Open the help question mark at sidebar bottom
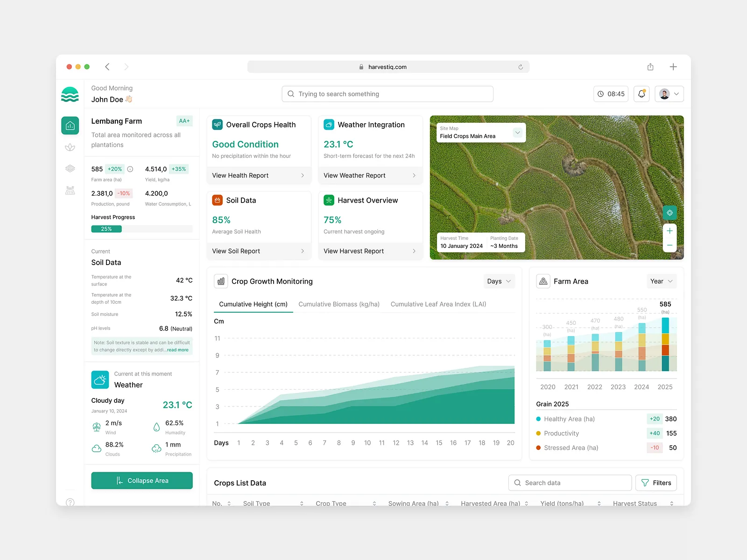747x560 pixels. [x=70, y=502]
